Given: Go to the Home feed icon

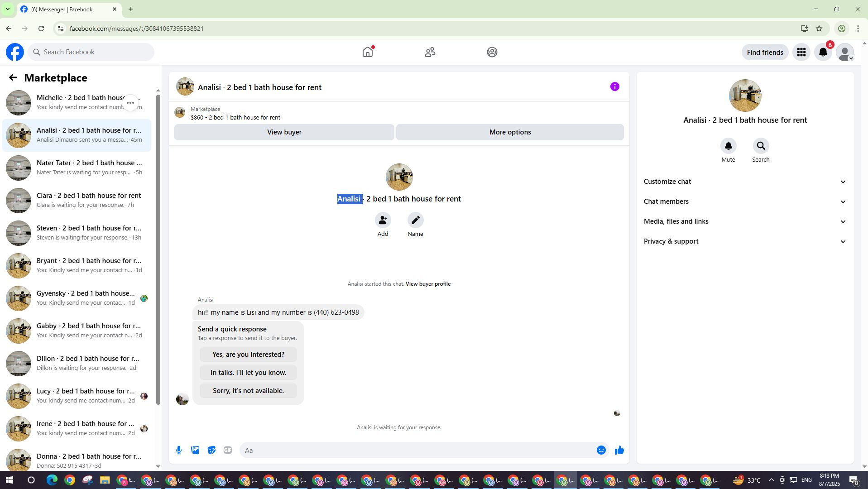Looking at the screenshot, I should (368, 52).
